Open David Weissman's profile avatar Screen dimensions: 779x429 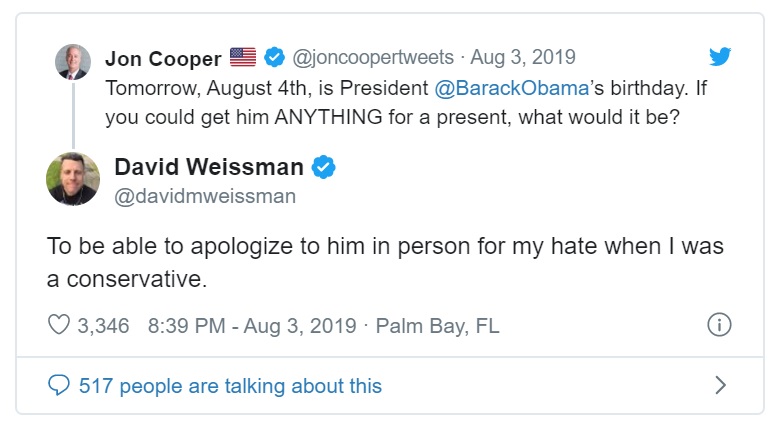pos(73,179)
